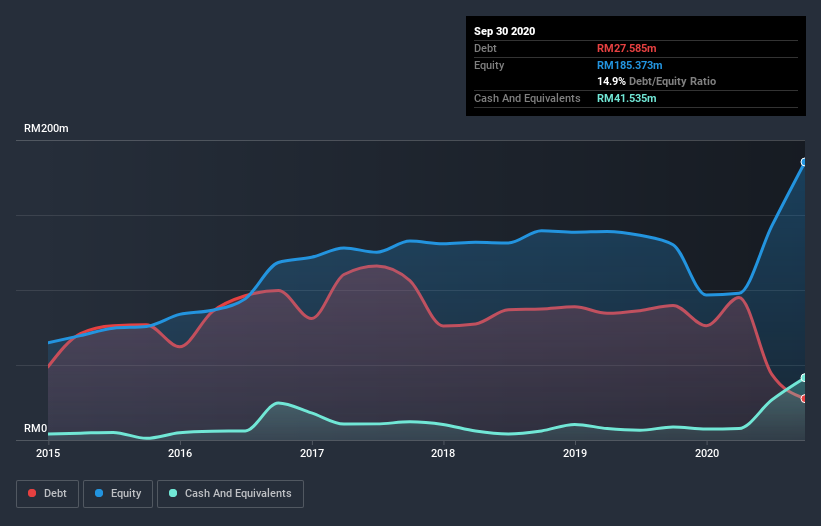Click the 2017 x-axis label
The height and width of the screenshot is (526, 821).
[312, 453]
